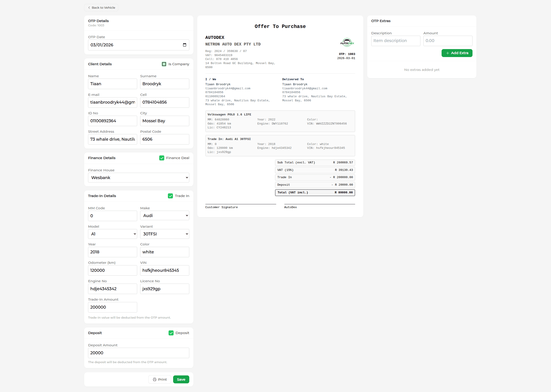Image resolution: width=551 pixels, height=392 pixels.
Task: Expand the Model dropdown showing A1
Action: pyautogui.click(x=112, y=234)
